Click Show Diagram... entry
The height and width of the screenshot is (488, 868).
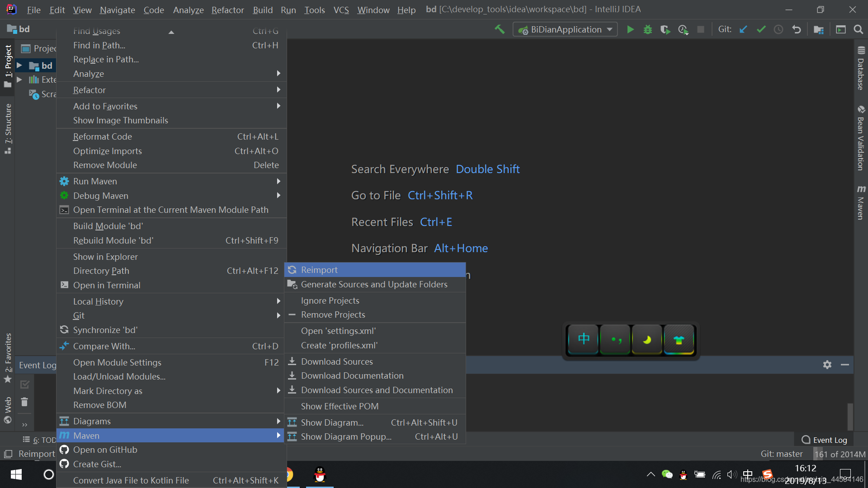coord(375,422)
